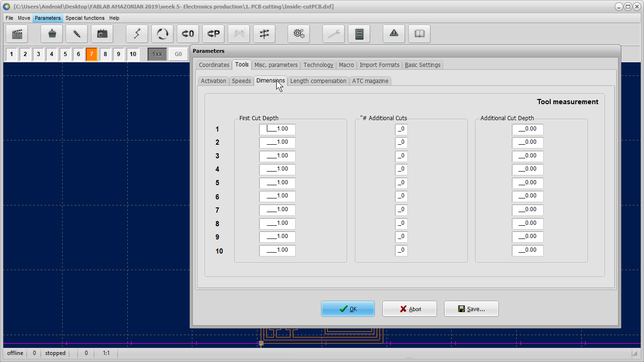
Task: Click First Cut Depth field for tool 10
Action: click(277, 250)
